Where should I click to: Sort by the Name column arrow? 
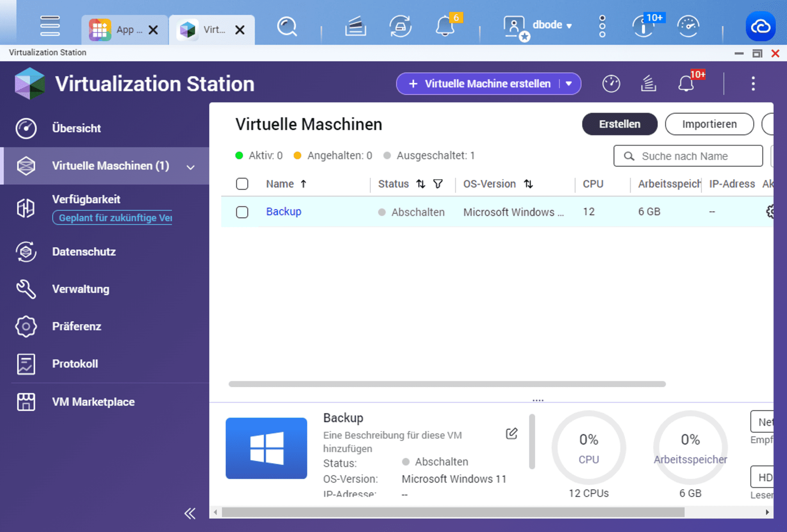(x=303, y=184)
